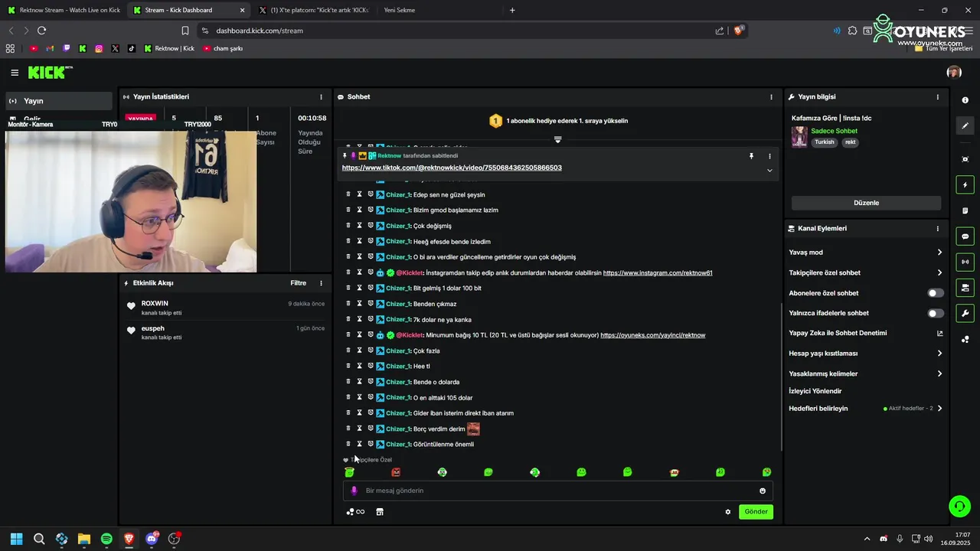Click the pencil edit-layout icon in right sidebar
The height and width of the screenshot is (551, 980).
coord(965,126)
